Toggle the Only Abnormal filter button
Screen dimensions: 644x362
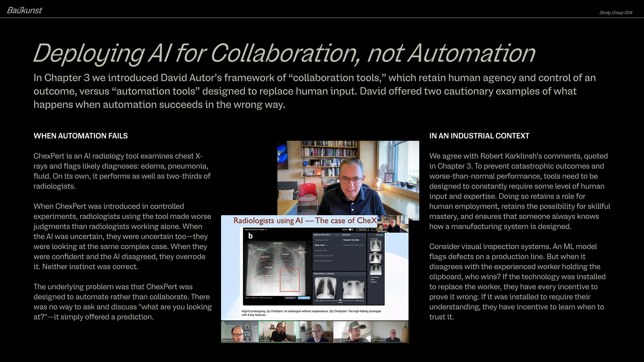pyautogui.click(x=290, y=298)
